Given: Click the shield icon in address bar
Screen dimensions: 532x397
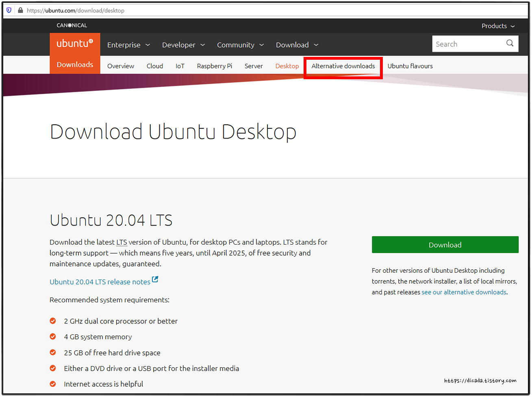Looking at the screenshot, I should coord(9,10).
